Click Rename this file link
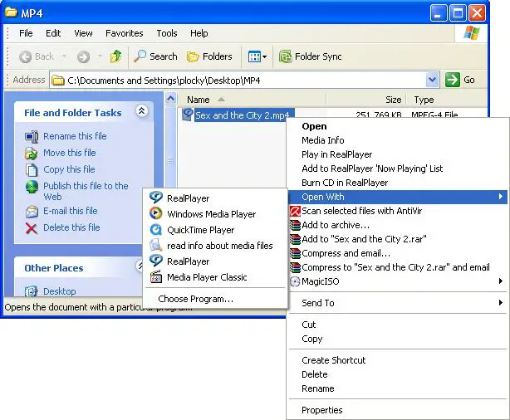The height and width of the screenshot is (420, 510). pyautogui.click(x=75, y=136)
